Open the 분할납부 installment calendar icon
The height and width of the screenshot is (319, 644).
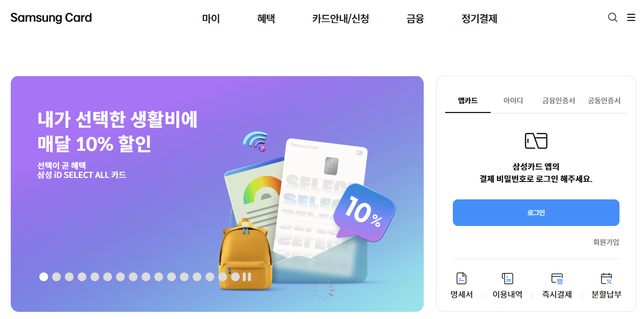606,279
